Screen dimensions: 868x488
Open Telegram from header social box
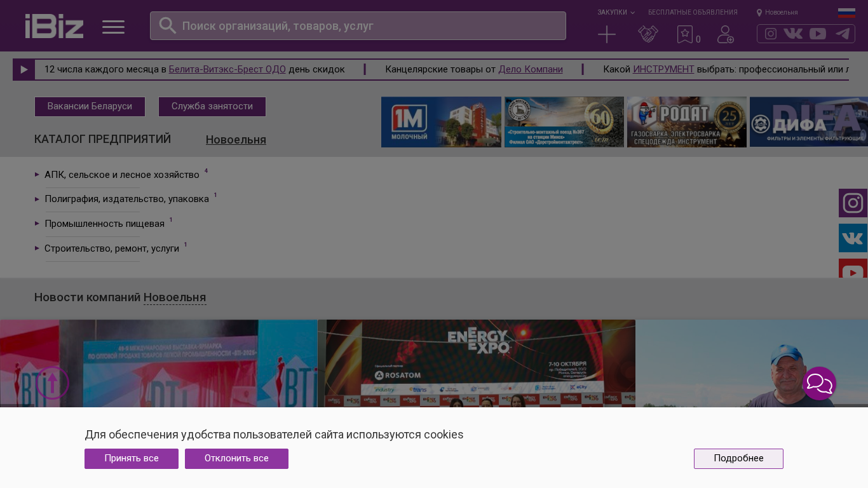843,34
